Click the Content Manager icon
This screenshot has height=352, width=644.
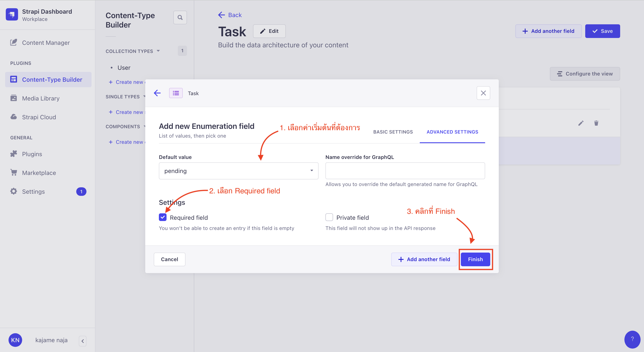tap(13, 42)
